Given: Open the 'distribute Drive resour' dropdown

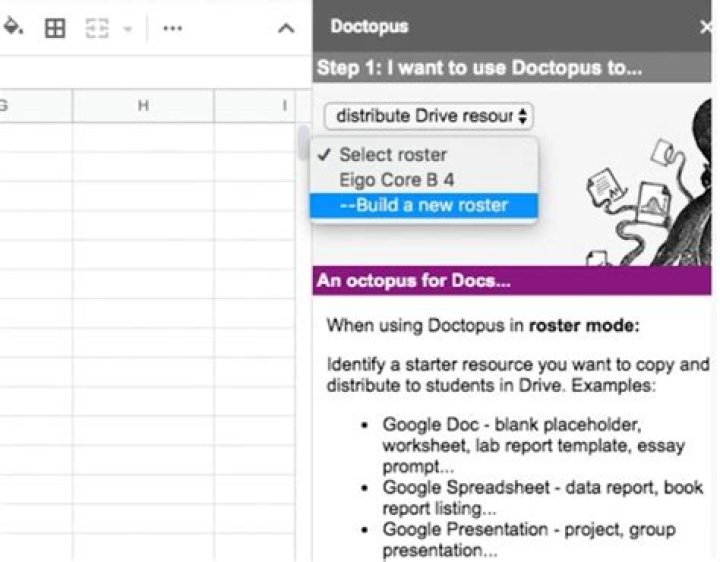Looking at the screenshot, I should click(428, 116).
